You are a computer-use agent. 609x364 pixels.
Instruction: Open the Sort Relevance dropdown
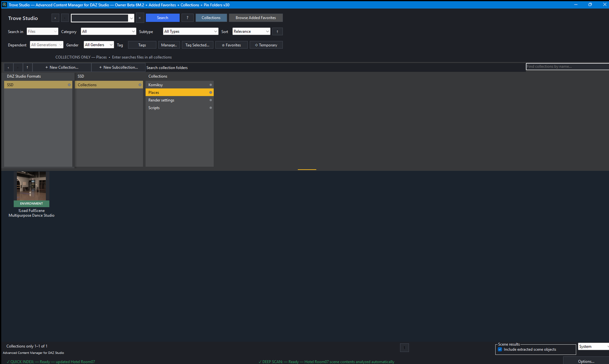tap(251, 32)
